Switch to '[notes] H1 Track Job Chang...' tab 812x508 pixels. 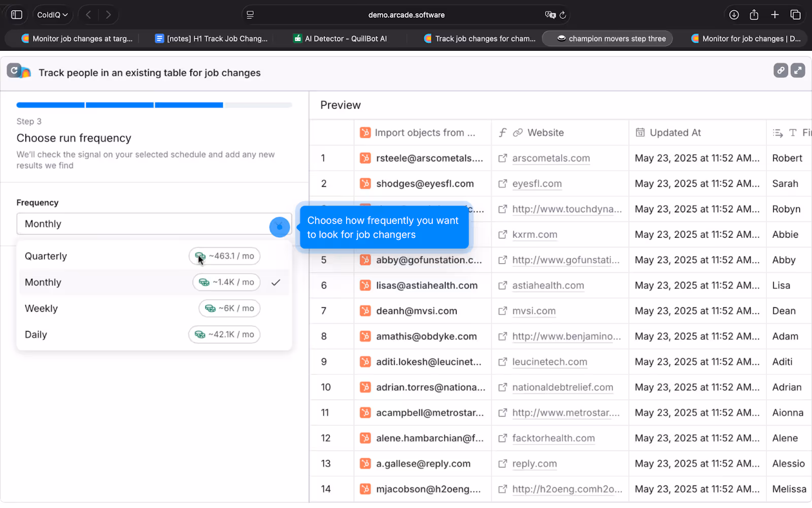pos(211,39)
